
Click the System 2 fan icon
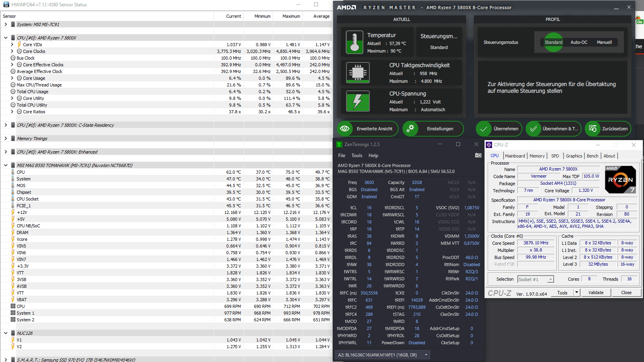13,320
